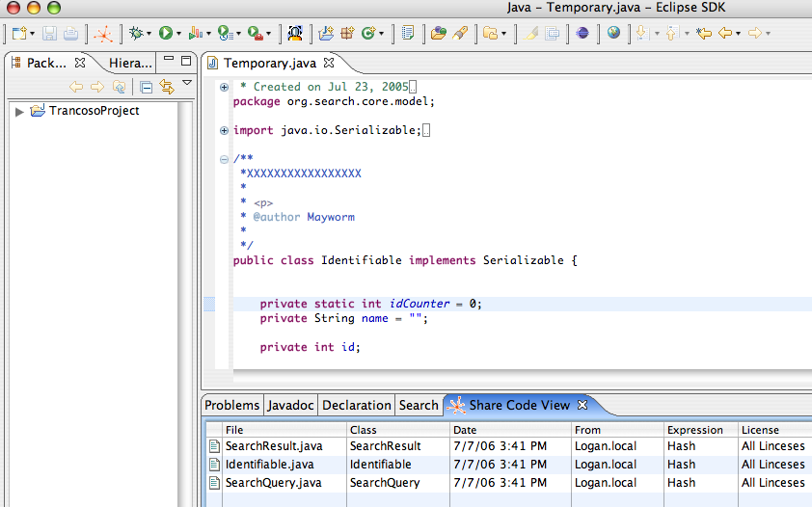This screenshot has width=812, height=507.
Task: Expand the TrancosoProject tree node
Action: click(19, 111)
